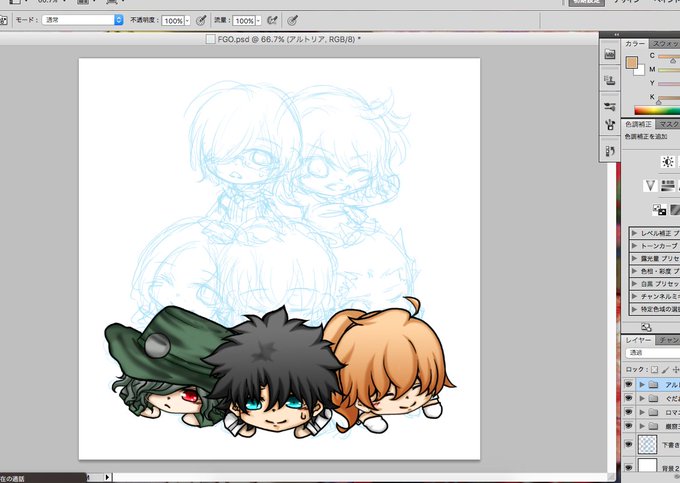Click the 初期設定 workspace button

[x=586, y=2]
